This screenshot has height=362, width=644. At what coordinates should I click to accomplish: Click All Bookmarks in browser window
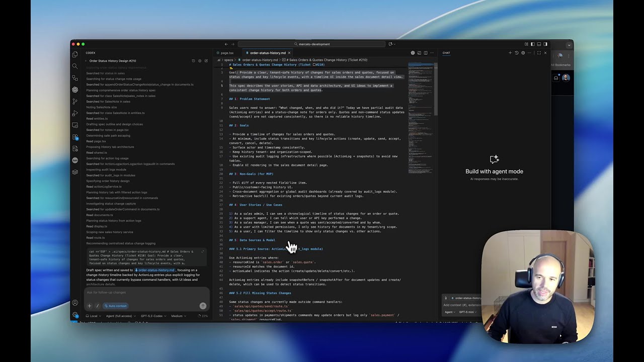pyautogui.click(x=560, y=65)
